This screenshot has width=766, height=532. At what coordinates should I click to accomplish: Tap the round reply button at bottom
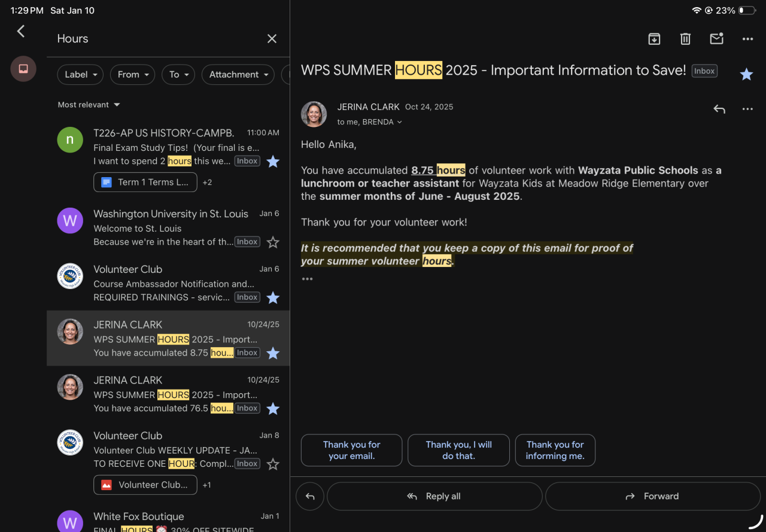coord(310,496)
